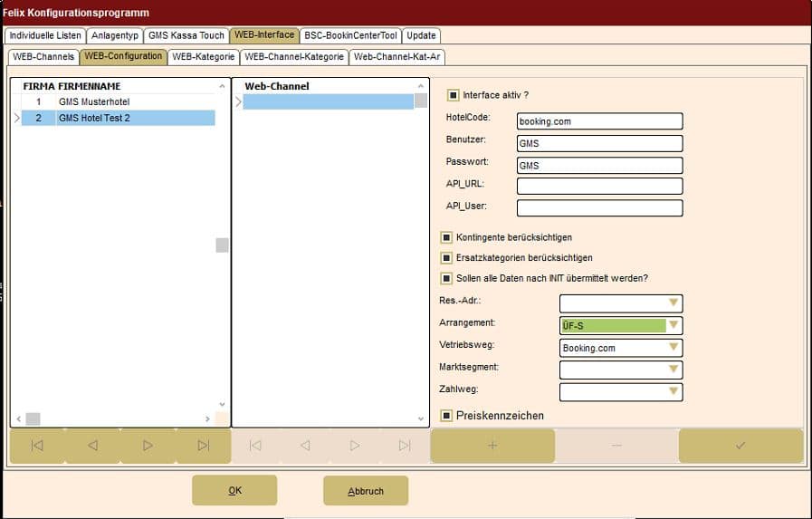This screenshot has height=519, width=812.
Task: Go to first record in company list navigator
Action: tap(37, 446)
